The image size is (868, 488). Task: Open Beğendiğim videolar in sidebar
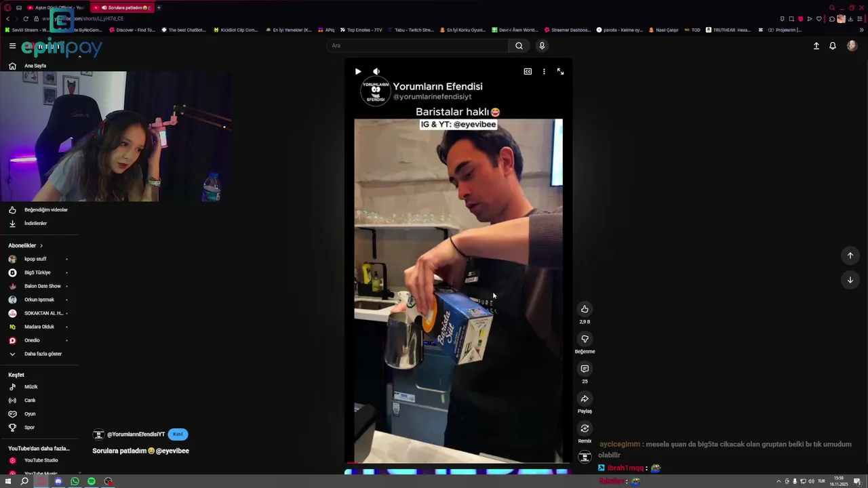coord(39,209)
